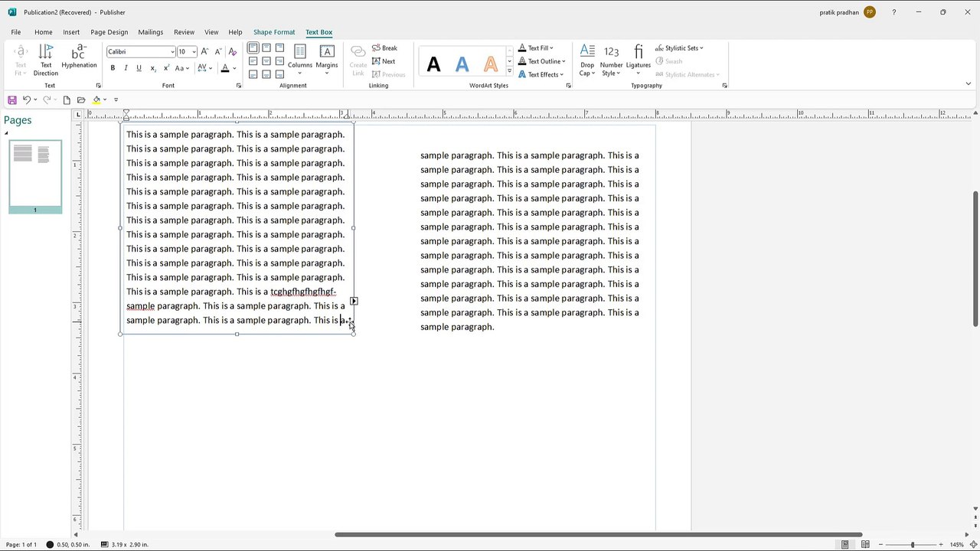Screen dimensions: 980x551
Task: Select the black WordArt style A
Action: click(x=433, y=65)
